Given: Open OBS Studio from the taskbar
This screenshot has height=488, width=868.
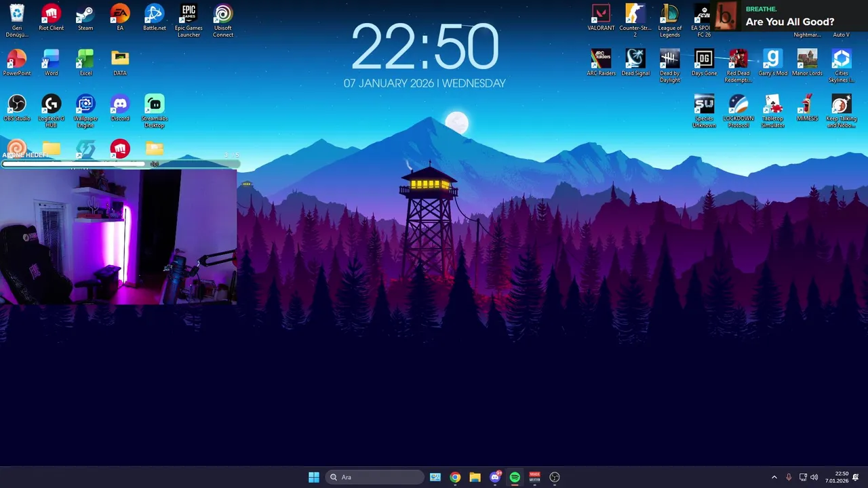Looking at the screenshot, I should [555, 477].
